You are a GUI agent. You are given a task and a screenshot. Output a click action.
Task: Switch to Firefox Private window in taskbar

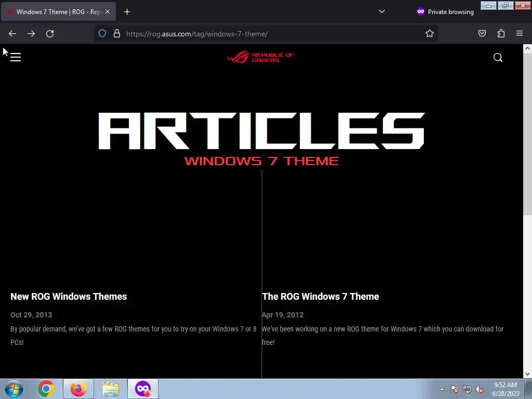coord(143,389)
